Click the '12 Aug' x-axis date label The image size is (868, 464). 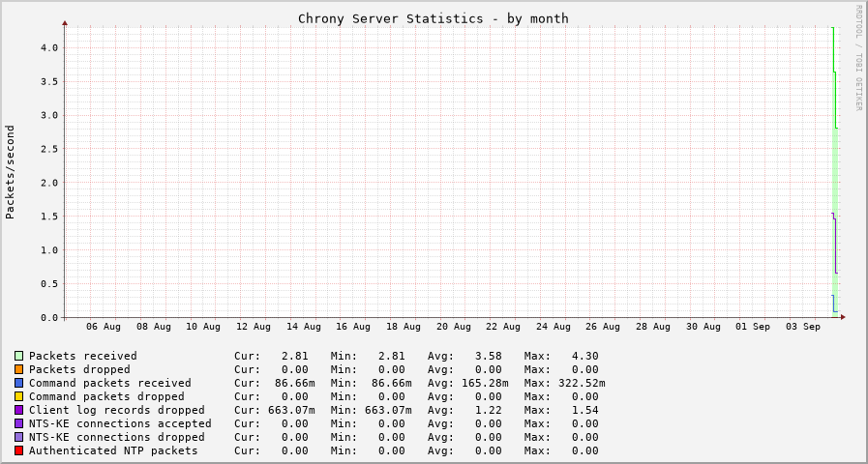click(253, 327)
